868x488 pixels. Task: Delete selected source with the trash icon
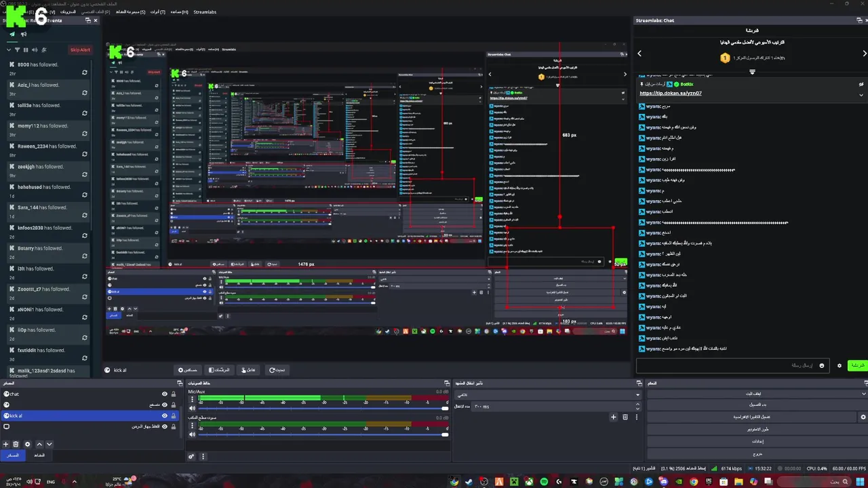tap(16, 444)
